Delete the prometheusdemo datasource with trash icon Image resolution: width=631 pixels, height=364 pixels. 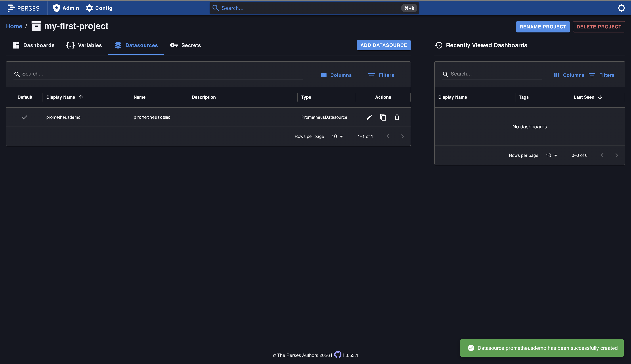click(x=397, y=117)
